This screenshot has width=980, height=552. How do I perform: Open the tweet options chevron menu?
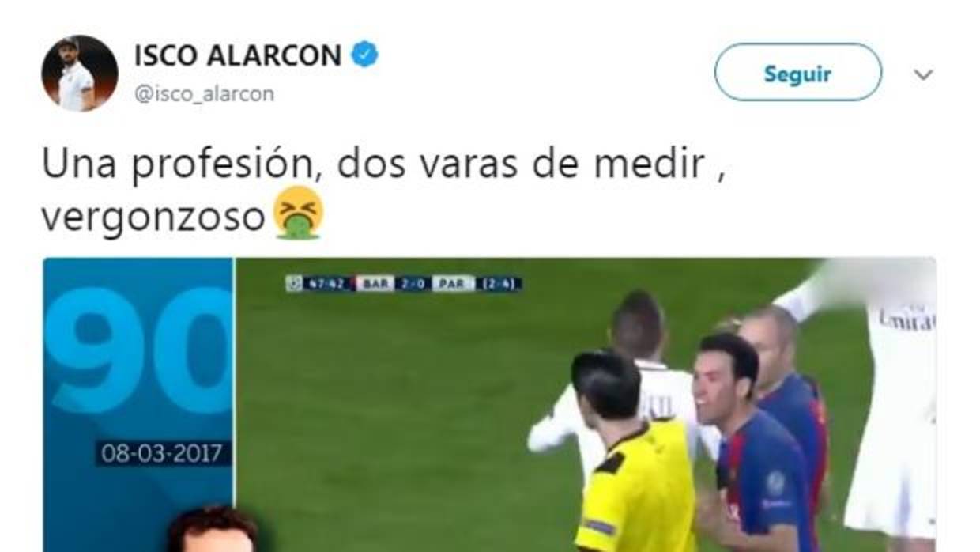[923, 75]
